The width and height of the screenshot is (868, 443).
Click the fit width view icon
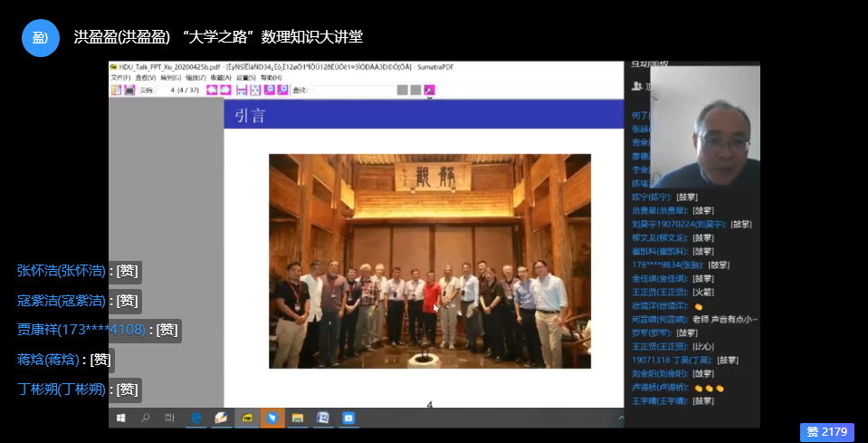(x=242, y=90)
